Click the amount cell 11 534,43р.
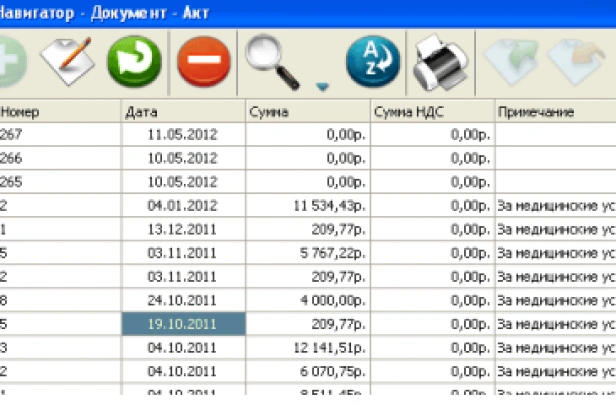Screen dimensions: 616x405 [x=307, y=205]
